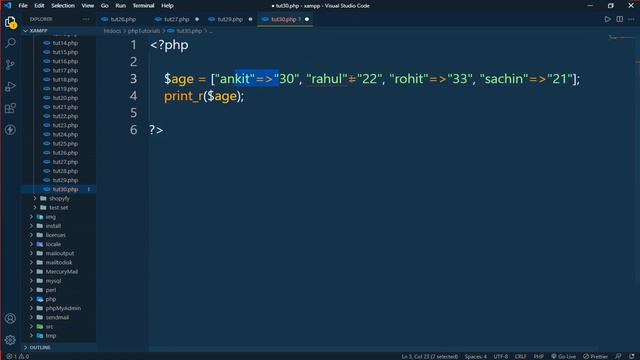Screen dimensions: 640x360
Task: Open the Extensions view
Action: click(11, 108)
